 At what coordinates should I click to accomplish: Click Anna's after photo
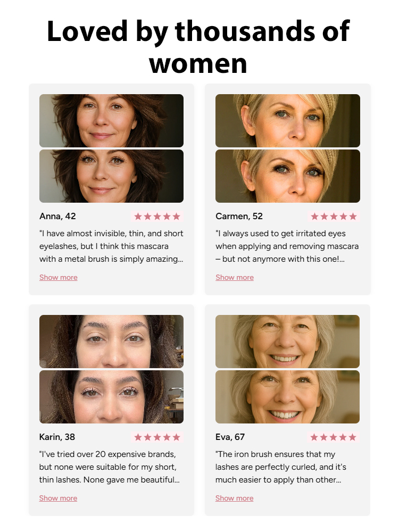tap(111, 176)
